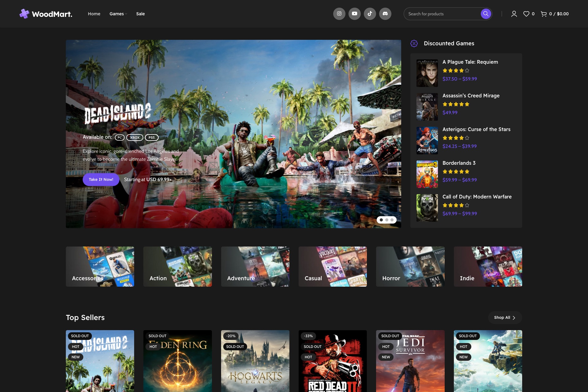This screenshot has height=392, width=588.
Task: Open the Accessories category tile
Action: 100,266
